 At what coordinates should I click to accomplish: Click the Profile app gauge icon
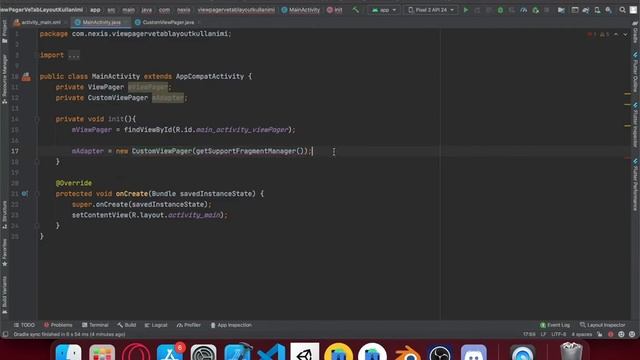(x=524, y=10)
